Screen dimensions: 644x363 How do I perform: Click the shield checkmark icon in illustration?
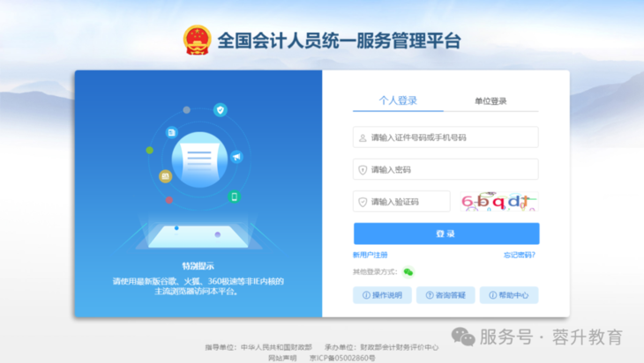point(221,110)
